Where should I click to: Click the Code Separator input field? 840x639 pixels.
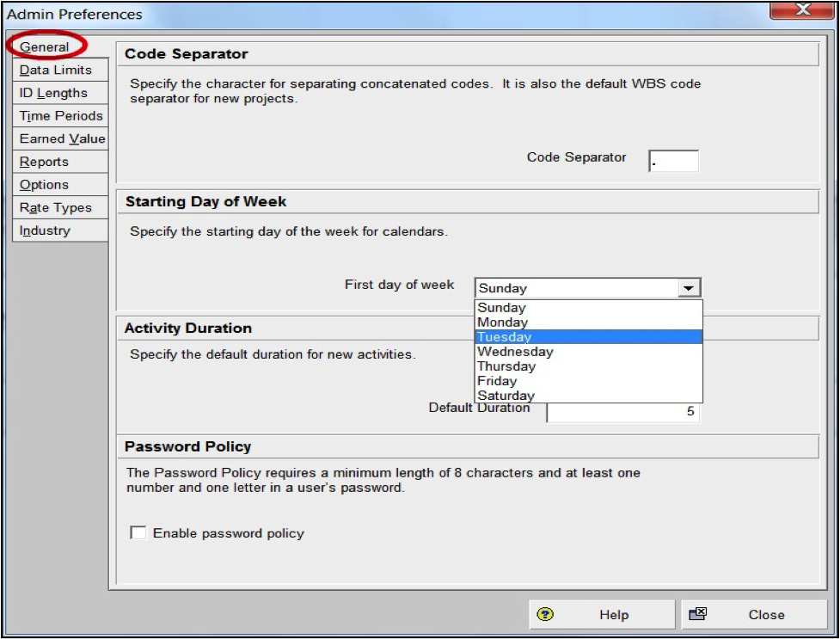[673, 161]
